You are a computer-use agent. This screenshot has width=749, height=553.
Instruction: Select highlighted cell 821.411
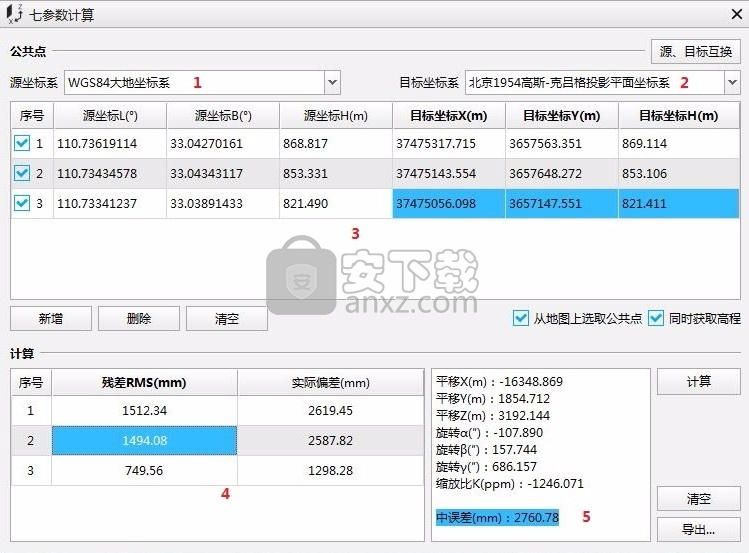pos(679,203)
